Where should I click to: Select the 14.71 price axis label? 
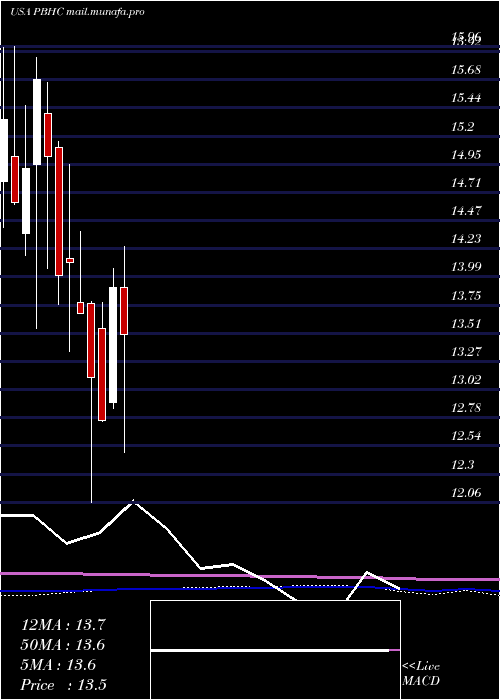[466, 182]
